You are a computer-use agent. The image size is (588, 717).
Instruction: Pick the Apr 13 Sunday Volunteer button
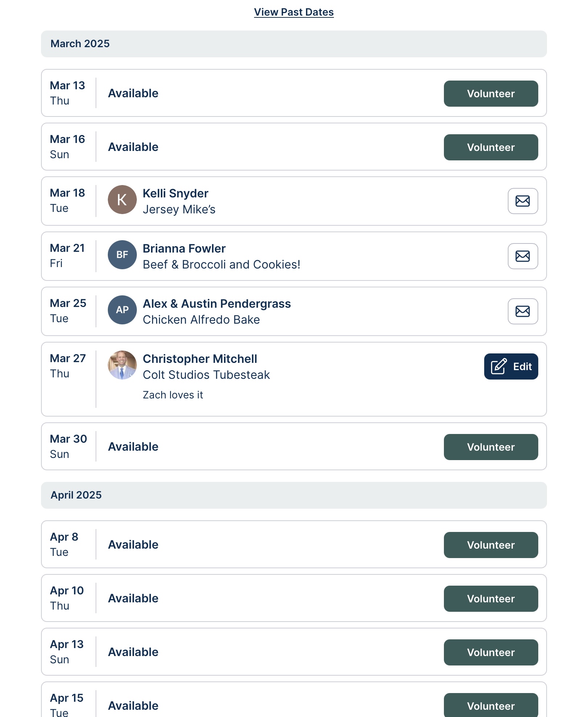point(491,652)
